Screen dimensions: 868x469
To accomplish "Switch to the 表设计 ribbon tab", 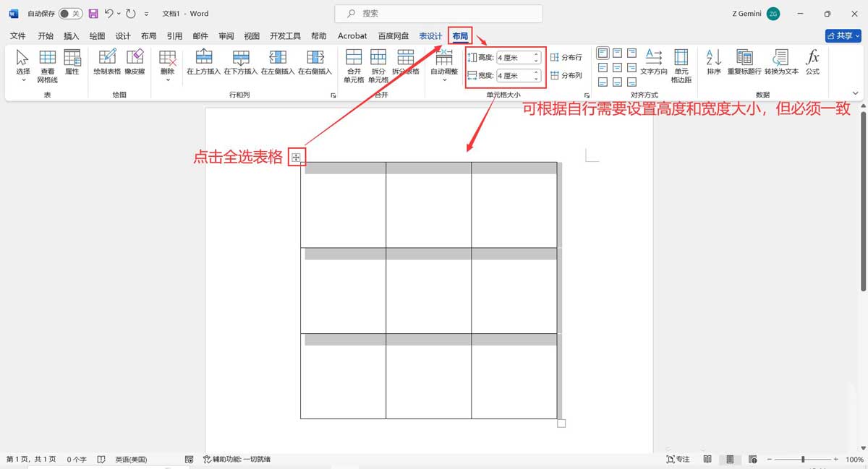I will 430,35.
